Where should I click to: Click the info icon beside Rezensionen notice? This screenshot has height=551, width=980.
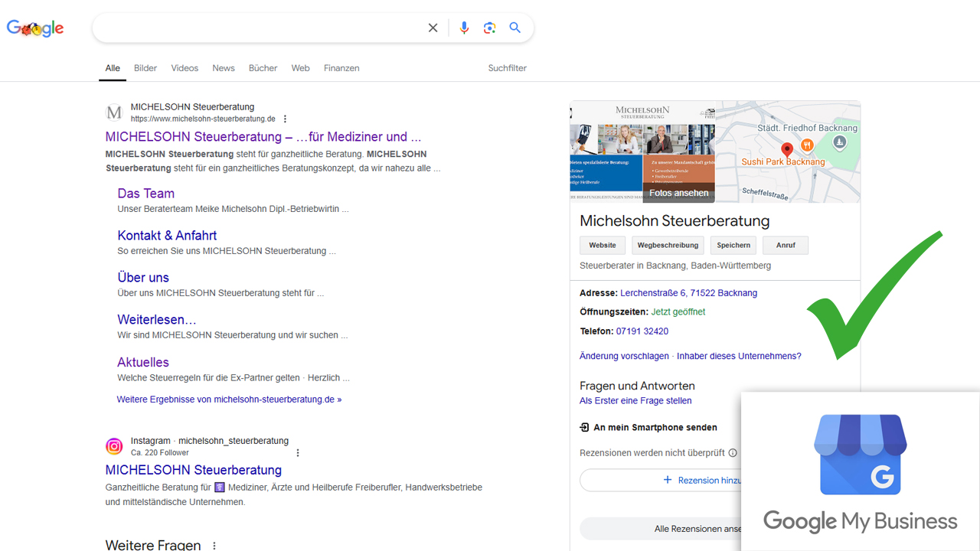tap(733, 453)
